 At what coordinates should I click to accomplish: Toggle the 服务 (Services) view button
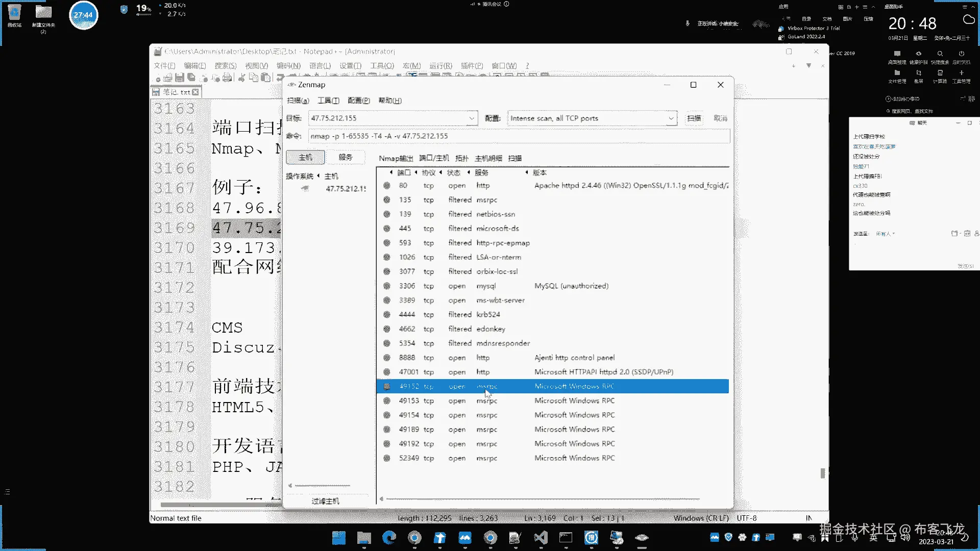pyautogui.click(x=346, y=157)
